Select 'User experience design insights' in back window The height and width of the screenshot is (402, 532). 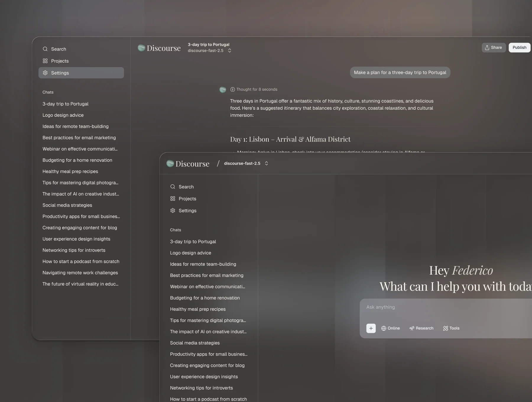pos(76,239)
